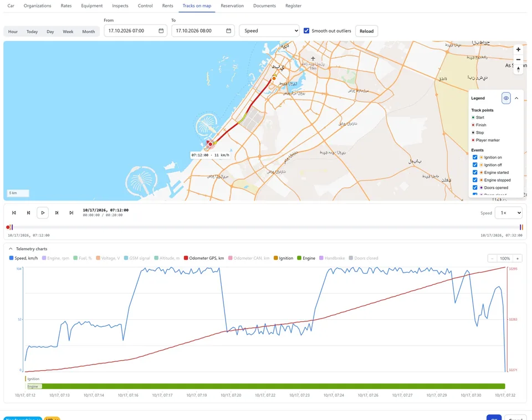Collapse the Legend panel
Viewport: 532px width, 420px height.
(516, 99)
